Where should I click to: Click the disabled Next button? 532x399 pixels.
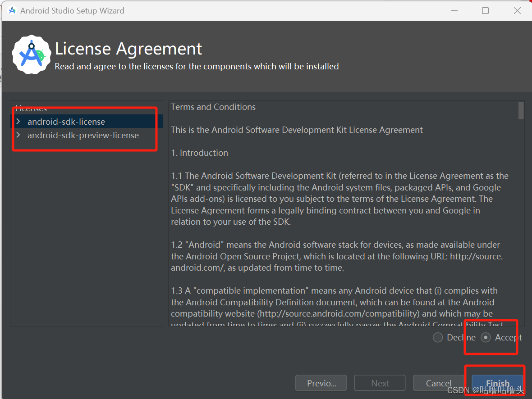pyautogui.click(x=380, y=383)
